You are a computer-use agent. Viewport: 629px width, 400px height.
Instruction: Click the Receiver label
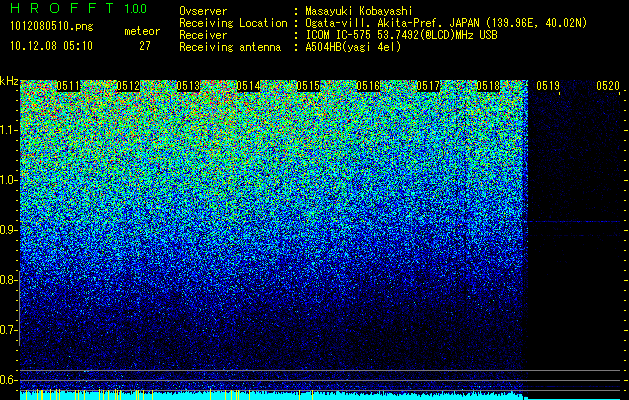click(x=203, y=35)
